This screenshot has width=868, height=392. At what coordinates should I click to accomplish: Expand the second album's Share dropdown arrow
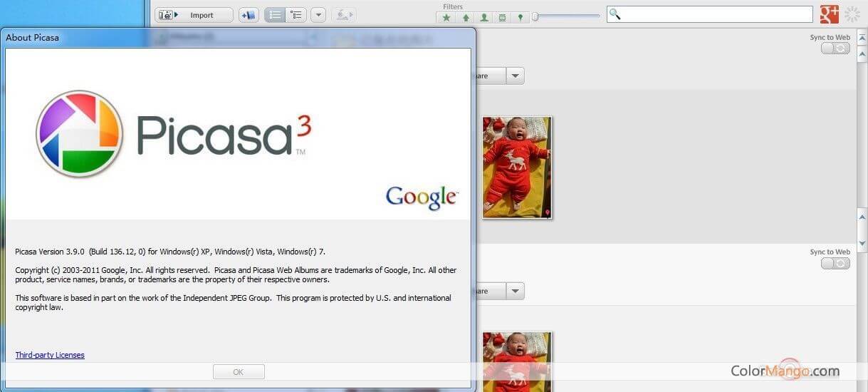516,291
